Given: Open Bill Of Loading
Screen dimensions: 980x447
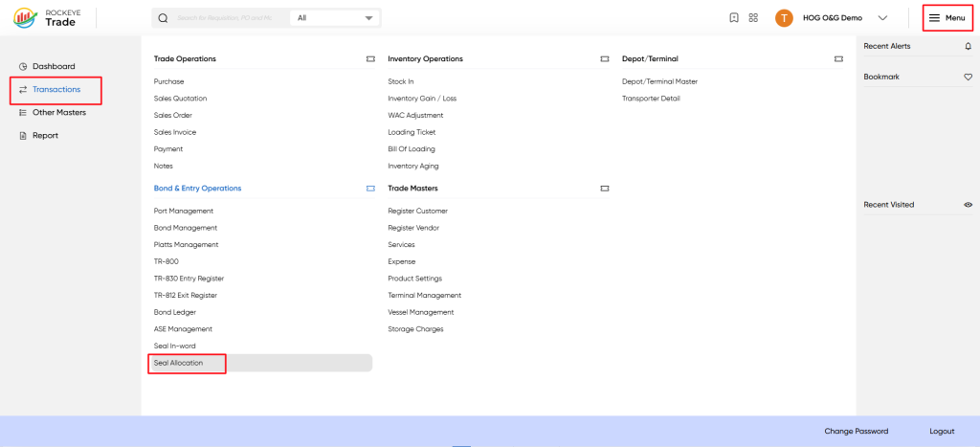Looking at the screenshot, I should click(x=412, y=149).
